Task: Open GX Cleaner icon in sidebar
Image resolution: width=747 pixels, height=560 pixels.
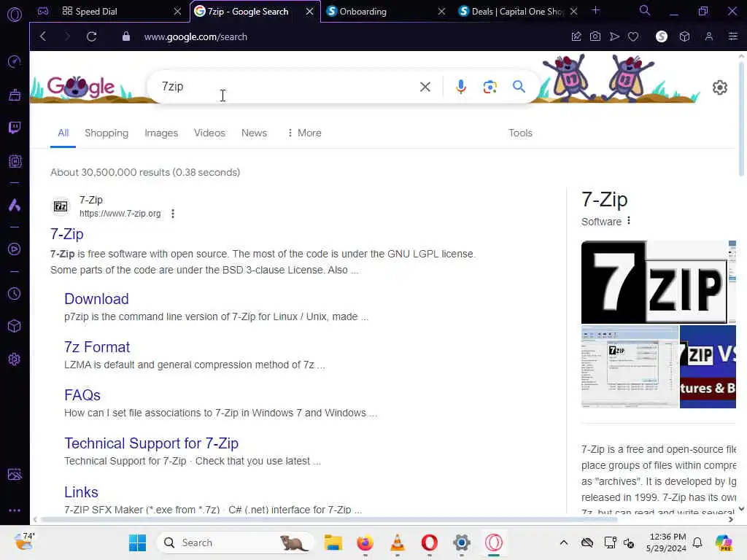Action: [15, 95]
